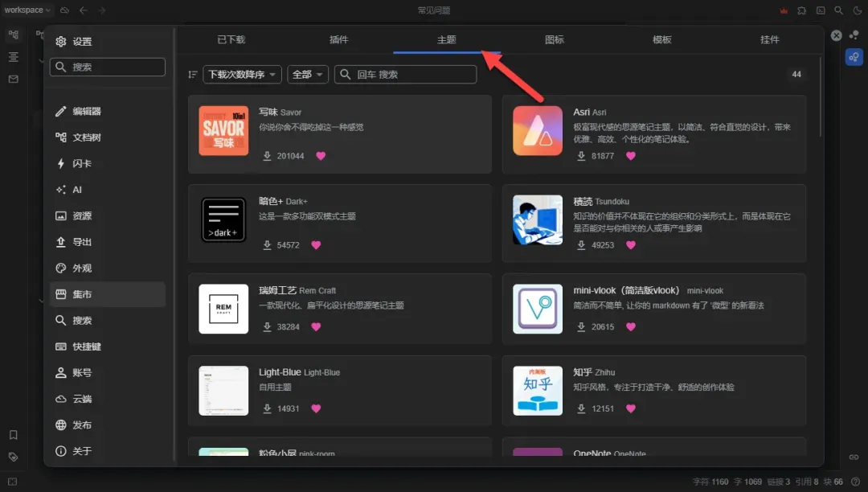Open the 导出 settings section

[108, 242]
